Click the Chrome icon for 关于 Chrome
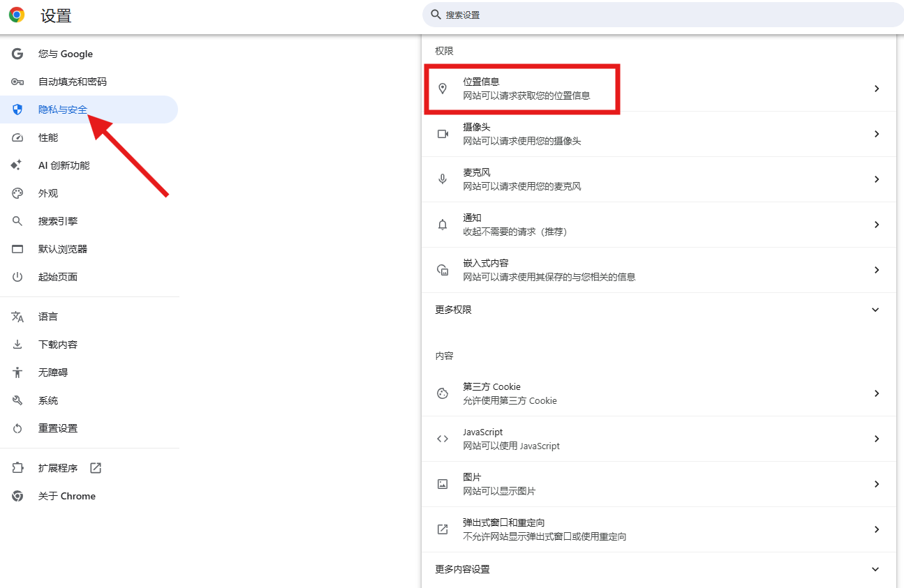The height and width of the screenshot is (588, 904). click(x=17, y=496)
